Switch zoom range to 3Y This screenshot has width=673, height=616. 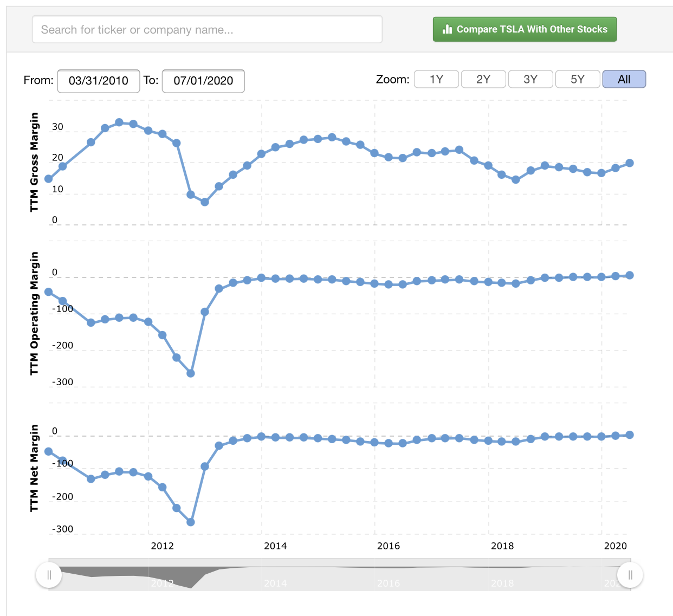530,79
